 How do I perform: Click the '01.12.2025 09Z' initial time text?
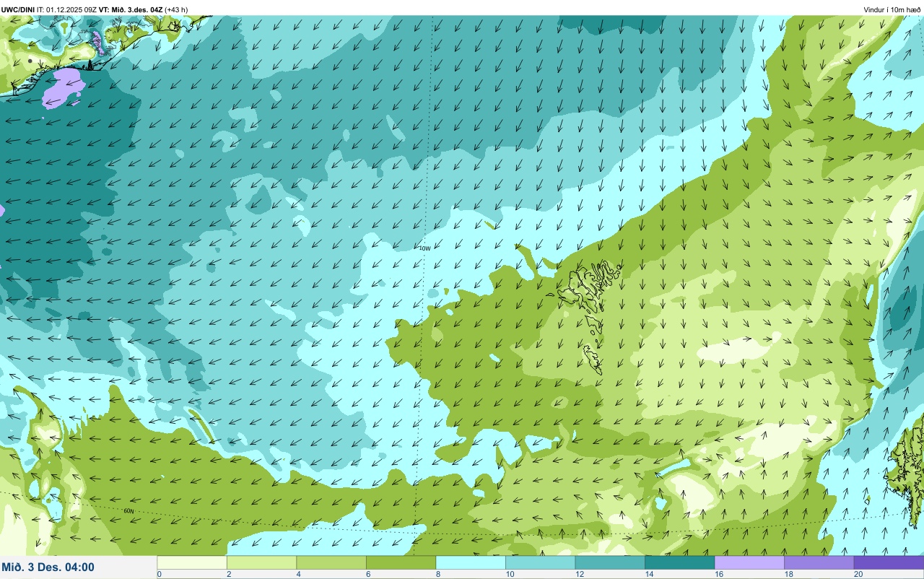[x=72, y=9]
